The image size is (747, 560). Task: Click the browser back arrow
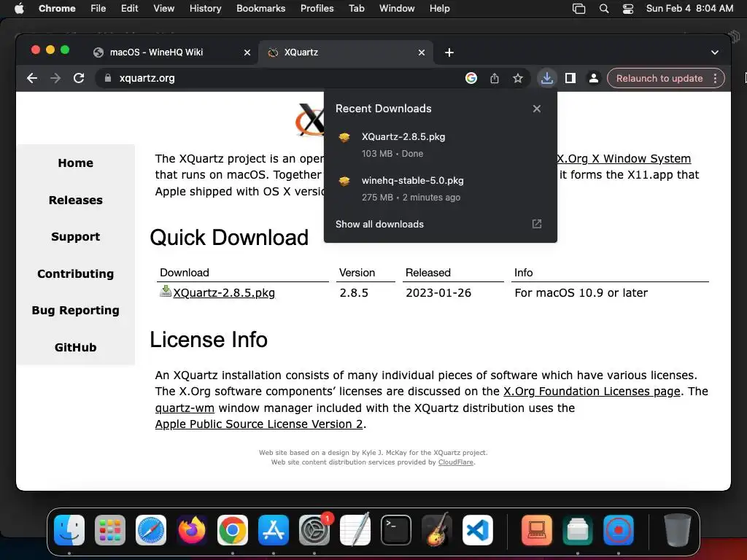[x=32, y=78]
